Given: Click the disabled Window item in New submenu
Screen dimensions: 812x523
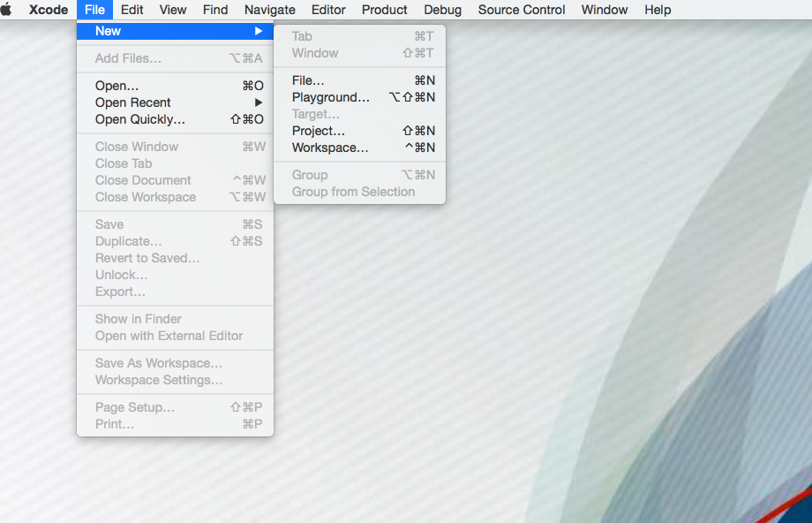Looking at the screenshot, I should pos(359,53).
